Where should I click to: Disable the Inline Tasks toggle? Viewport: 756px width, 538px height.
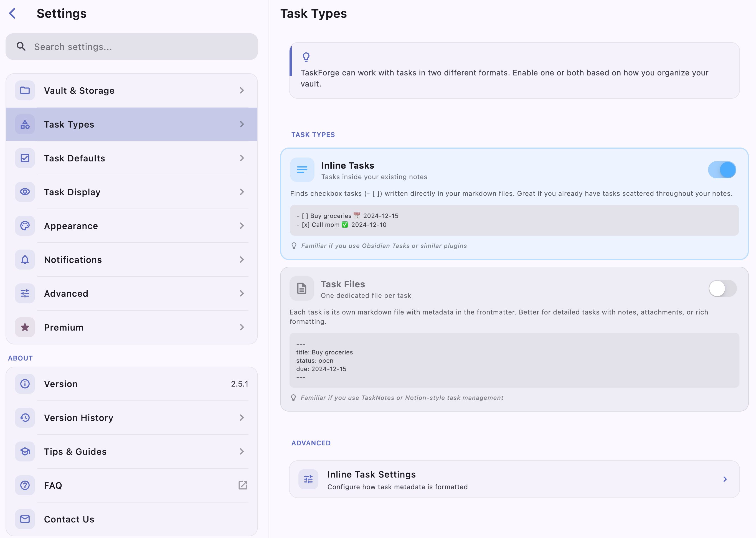(x=722, y=170)
